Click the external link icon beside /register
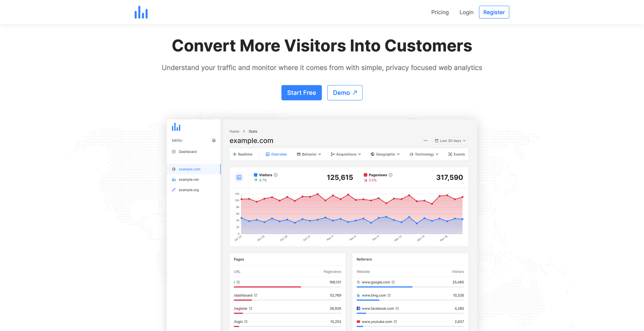The height and width of the screenshot is (331, 644). point(251,308)
